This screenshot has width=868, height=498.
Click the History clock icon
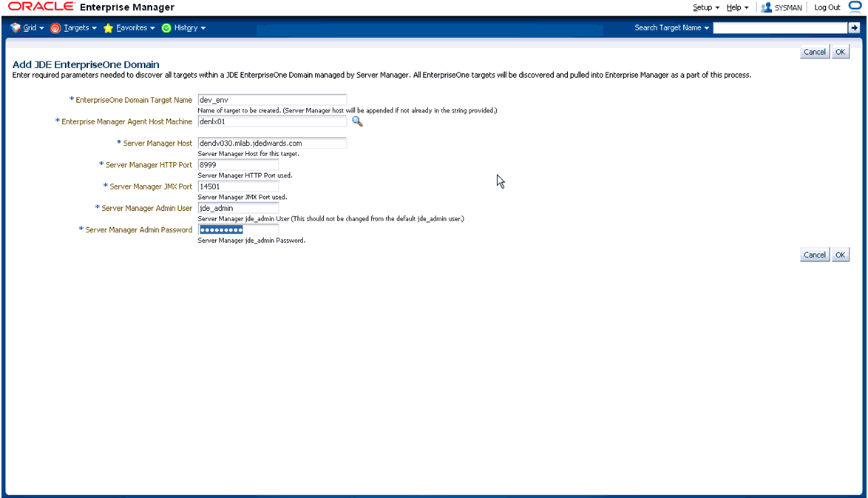coord(166,28)
